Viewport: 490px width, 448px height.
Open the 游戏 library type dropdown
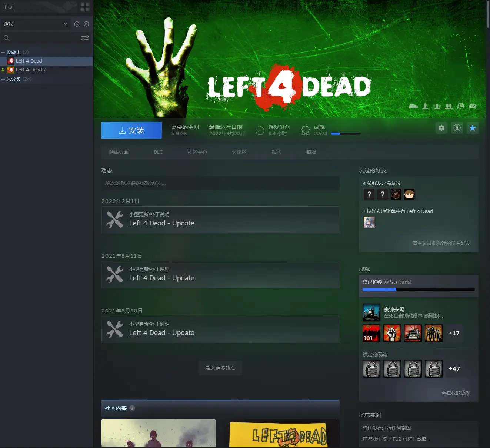coord(35,24)
